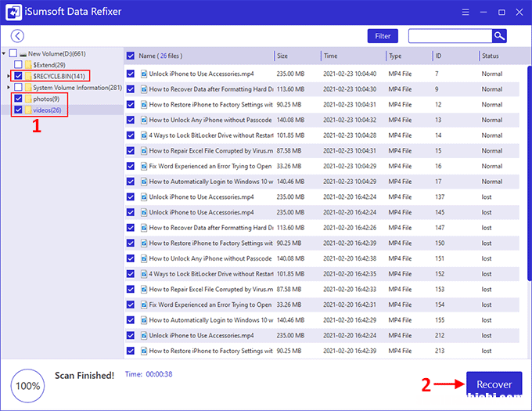Select 'How to Restore iPhone' row ID 213
Image resolution: width=532 pixels, height=411 pixels.
pos(322,351)
